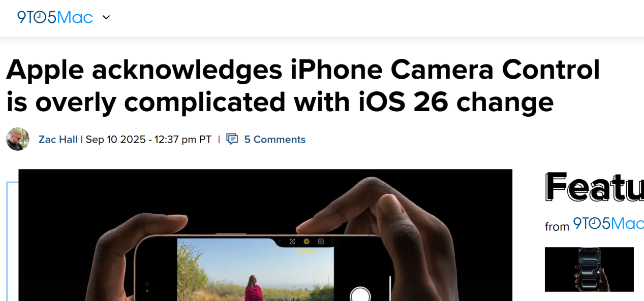
Task: Click the sidebar 9to5Mac logo after 'from'
Action: (608, 223)
